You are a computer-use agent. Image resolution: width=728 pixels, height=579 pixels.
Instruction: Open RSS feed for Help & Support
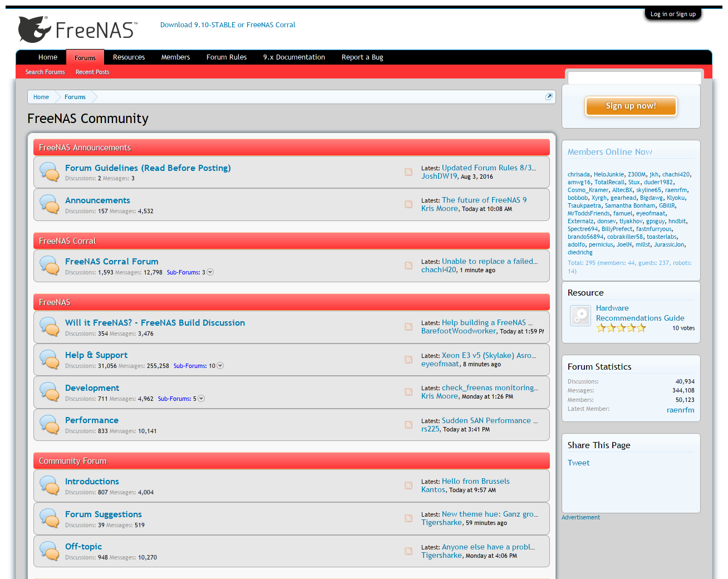click(x=409, y=360)
